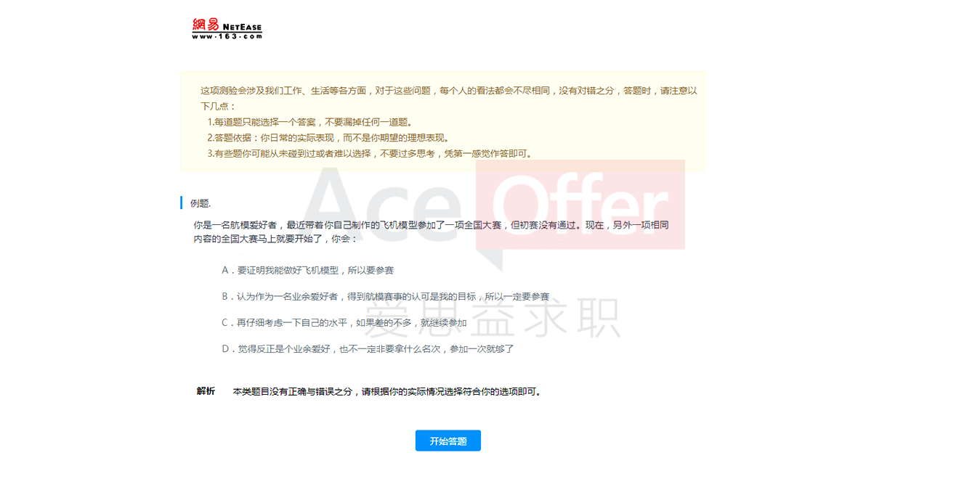
Task: Click the 解析 explanation sentence
Action: 386,391
